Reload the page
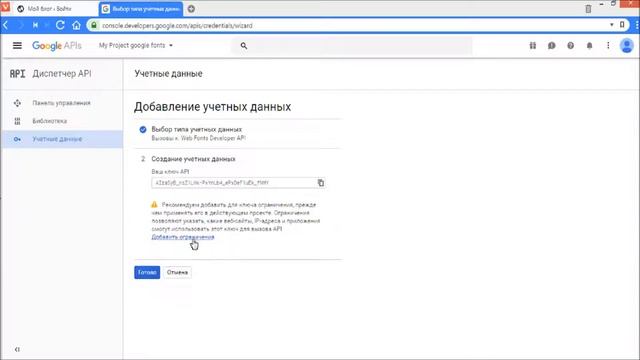The image size is (640, 360). [x=60, y=25]
